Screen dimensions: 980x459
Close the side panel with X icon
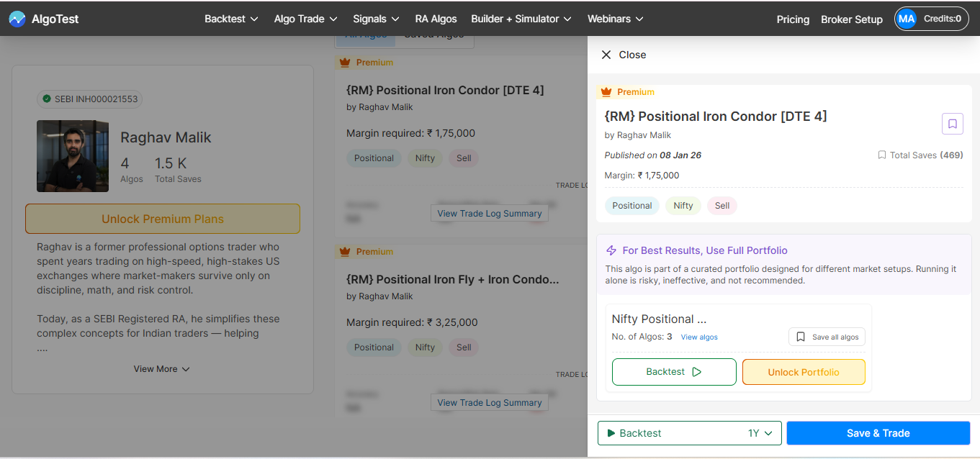(x=606, y=55)
